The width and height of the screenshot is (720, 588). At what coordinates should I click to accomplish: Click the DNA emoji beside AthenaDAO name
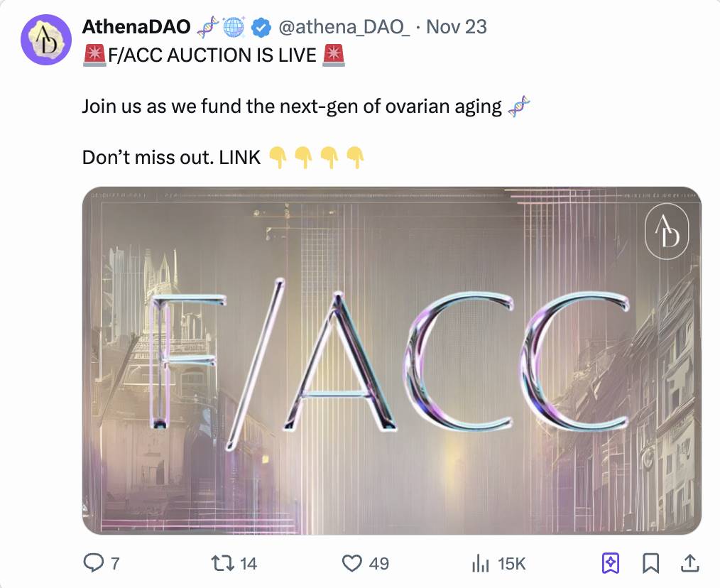(x=208, y=27)
